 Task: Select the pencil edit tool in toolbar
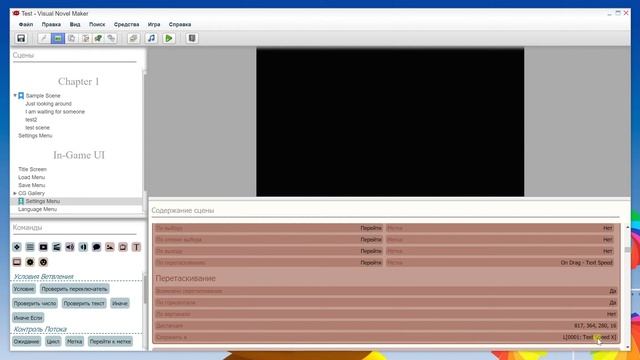[43, 38]
